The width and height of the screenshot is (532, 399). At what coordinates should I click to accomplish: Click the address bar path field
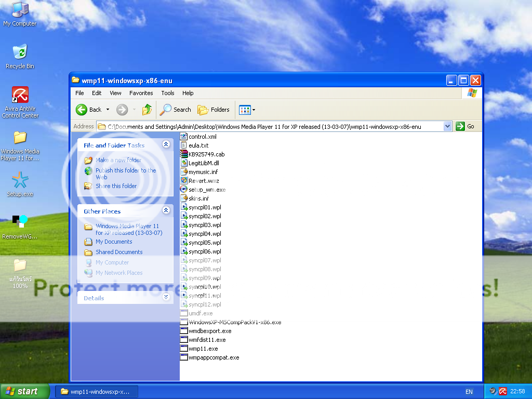click(x=270, y=127)
